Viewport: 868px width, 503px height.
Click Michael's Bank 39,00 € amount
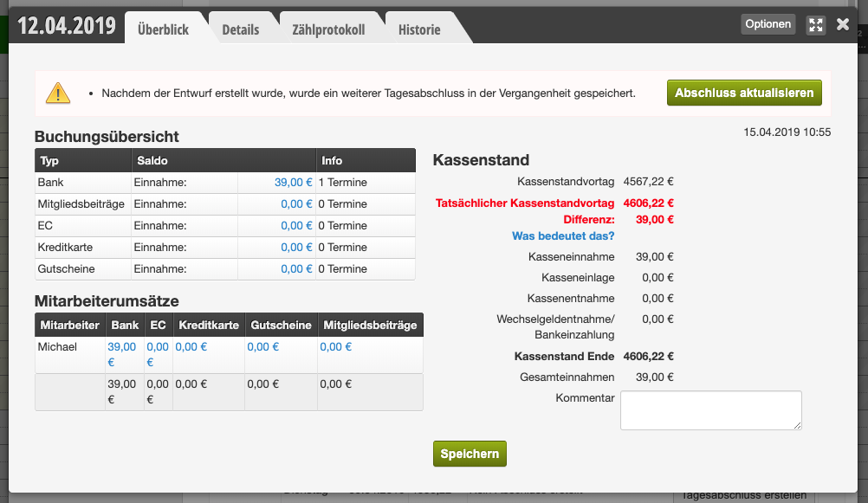121,354
